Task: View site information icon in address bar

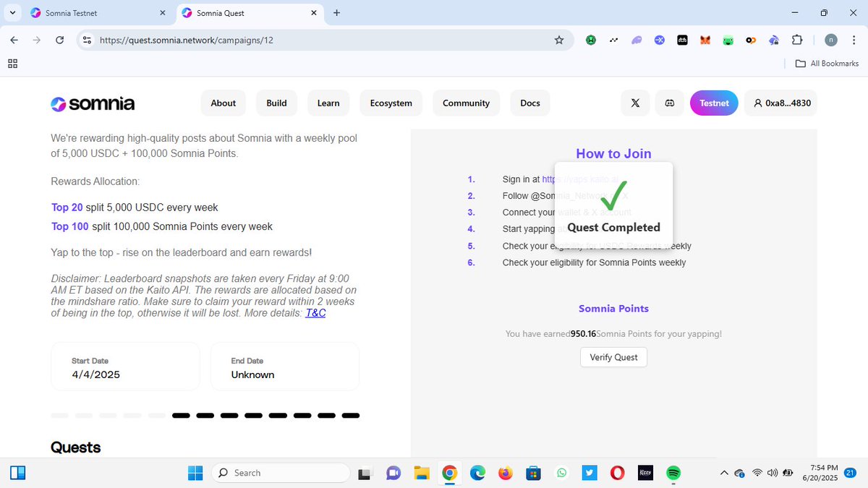Action: [x=87, y=40]
